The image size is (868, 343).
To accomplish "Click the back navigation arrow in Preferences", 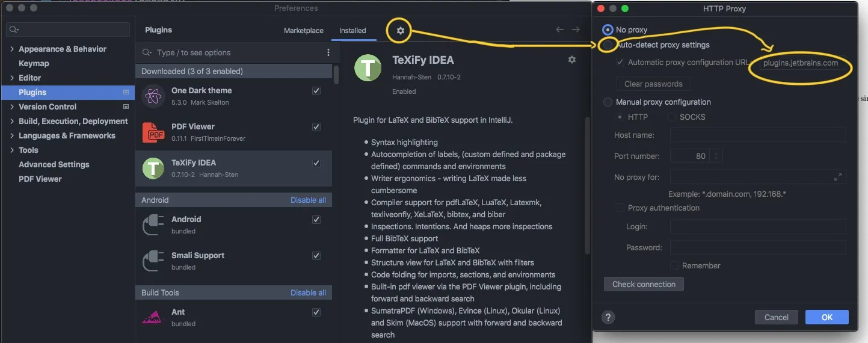I will click(559, 30).
